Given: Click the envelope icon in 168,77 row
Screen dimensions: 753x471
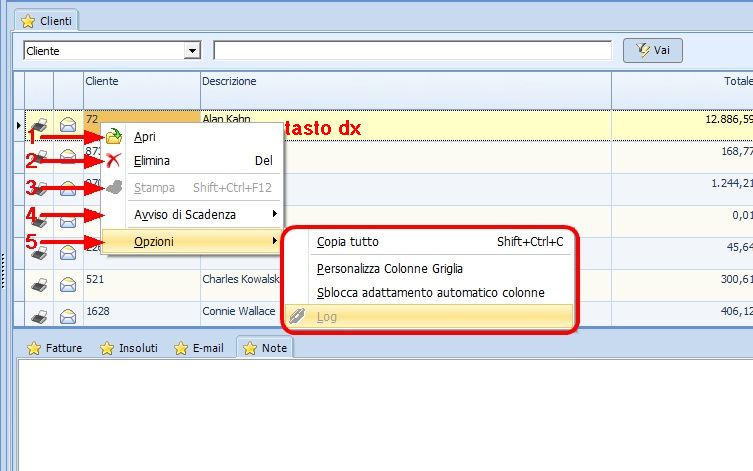Looking at the screenshot, I should pyautogui.click(x=68, y=157).
